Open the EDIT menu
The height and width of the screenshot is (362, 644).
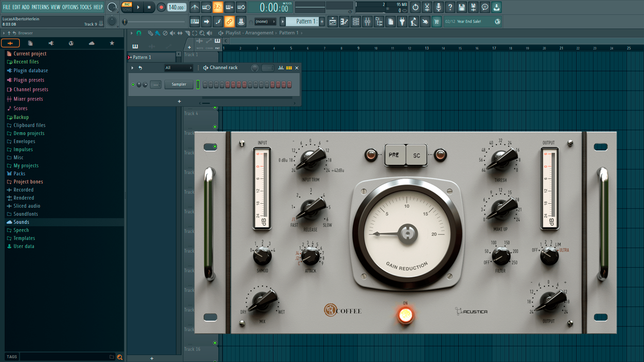click(17, 7)
